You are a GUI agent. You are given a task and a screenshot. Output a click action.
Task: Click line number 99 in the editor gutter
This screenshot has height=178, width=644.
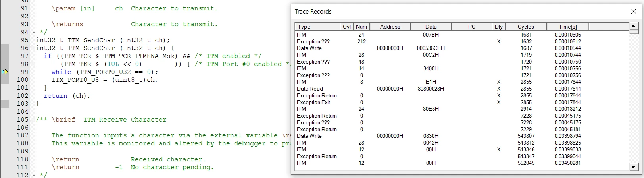click(x=25, y=72)
